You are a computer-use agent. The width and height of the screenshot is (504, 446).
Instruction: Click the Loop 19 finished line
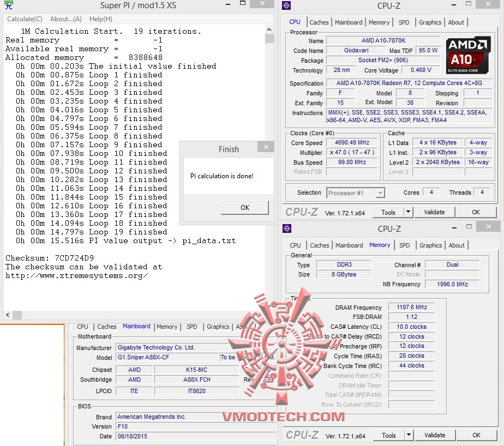[x=91, y=232]
